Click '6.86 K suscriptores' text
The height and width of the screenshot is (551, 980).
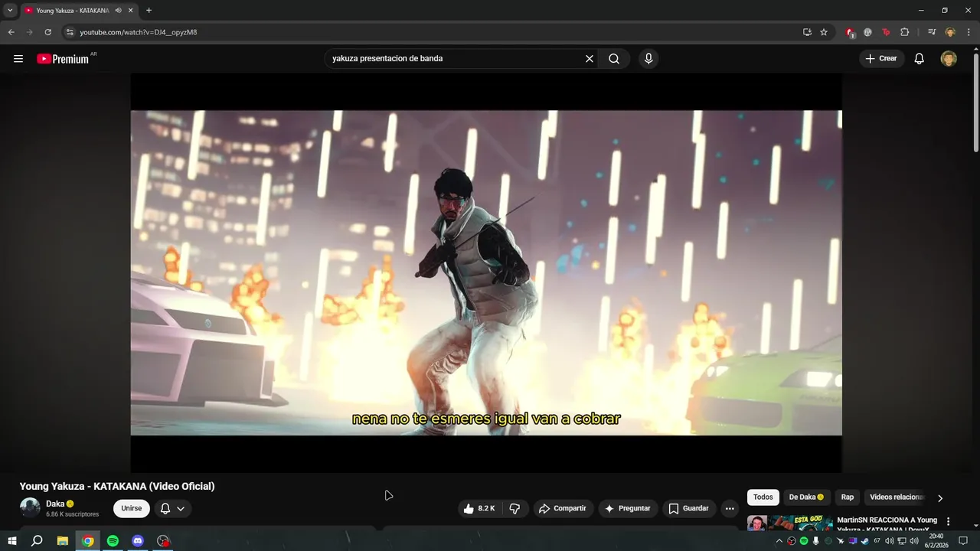click(x=72, y=514)
